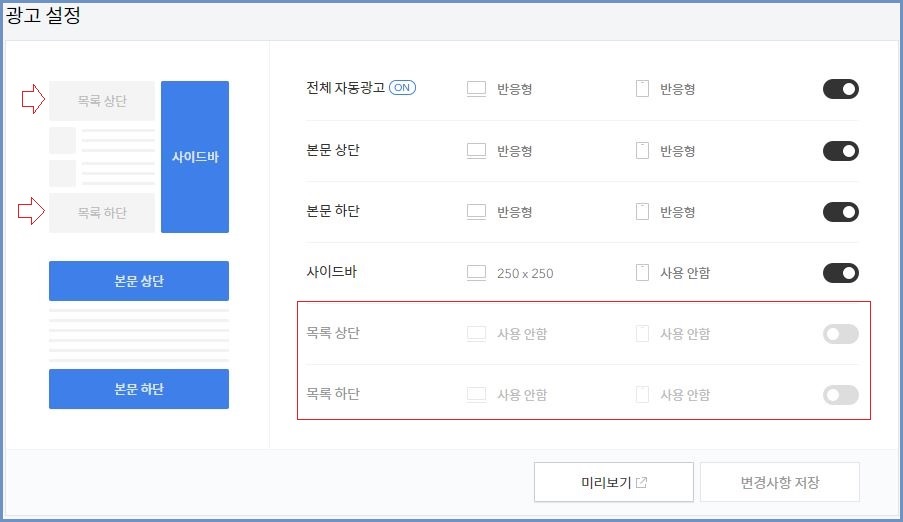This screenshot has height=522, width=903.
Task: Open mobile 반응형 option for 전체 자동광고
Action: (677, 89)
